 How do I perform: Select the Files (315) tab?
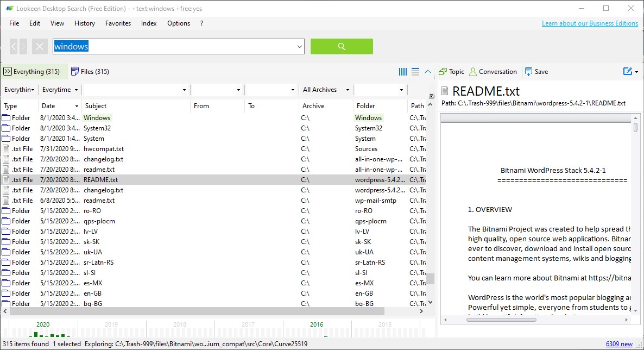pos(90,72)
